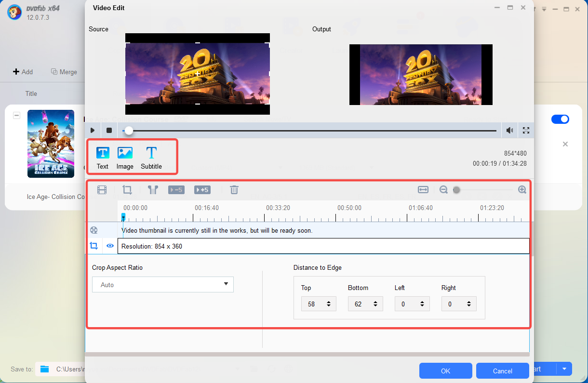
Task: Click the Trim split tool icon
Action: pos(153,190)
